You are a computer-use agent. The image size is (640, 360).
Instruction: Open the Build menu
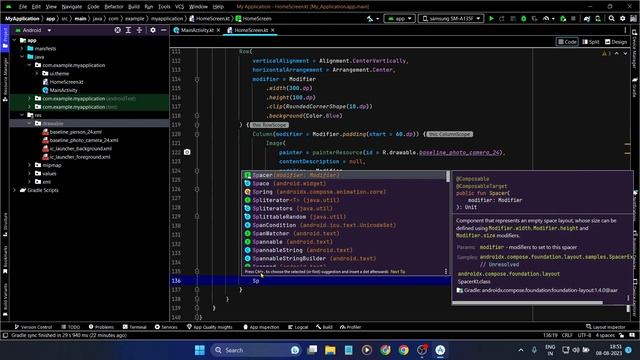[x=134, y=7]
